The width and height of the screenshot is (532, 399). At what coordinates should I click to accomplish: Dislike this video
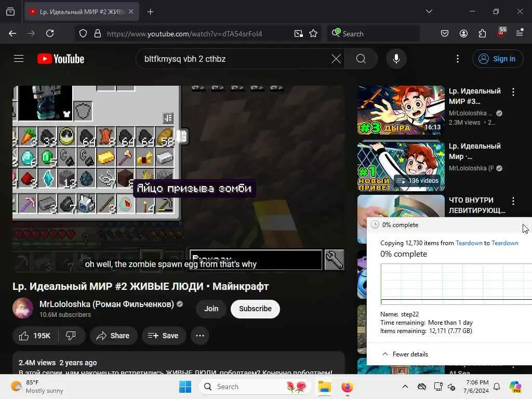coord(71,336)
